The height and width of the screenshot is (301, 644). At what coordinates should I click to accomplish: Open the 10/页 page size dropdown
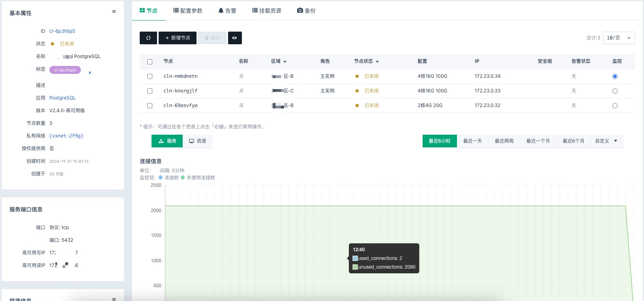618,38
